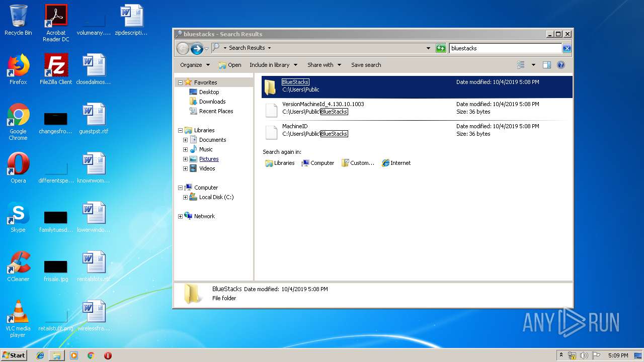The height and width of the screenshot is (362, 644).
Task: Open Opera browser desktop shortcut
Action: pyautogui.click(x=18, y=168)
